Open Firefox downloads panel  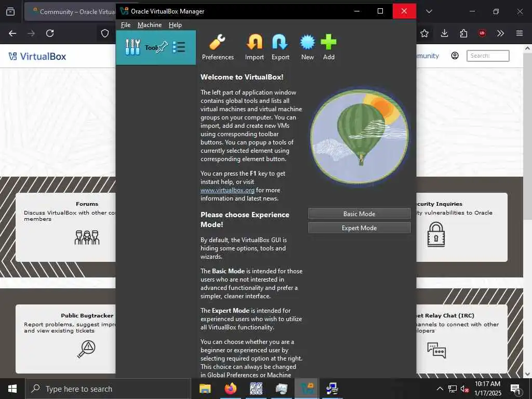pos(445,33)
